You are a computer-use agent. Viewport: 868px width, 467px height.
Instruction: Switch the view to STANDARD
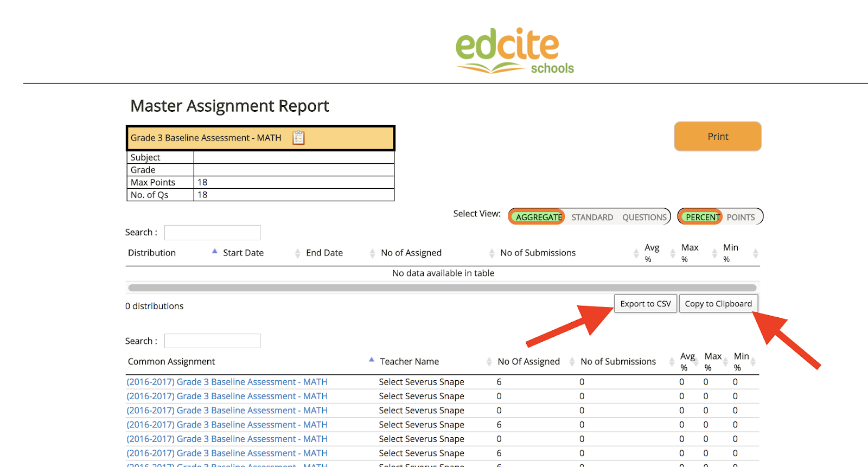tap(592, 217)
